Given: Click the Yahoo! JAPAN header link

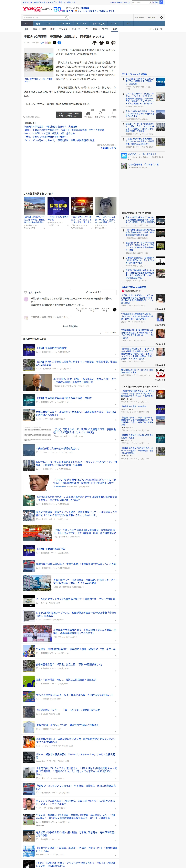Looking at the screenshot, I should [116, 2].
